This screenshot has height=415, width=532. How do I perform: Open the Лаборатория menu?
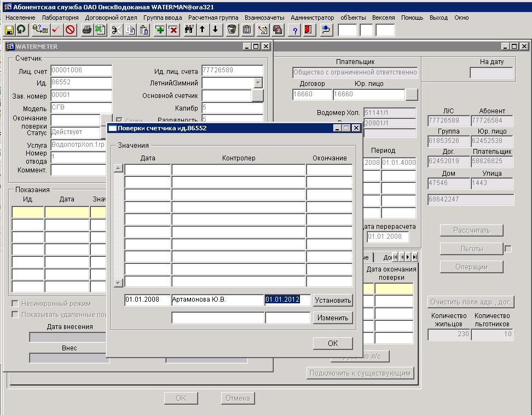click(x=60, y=18)
